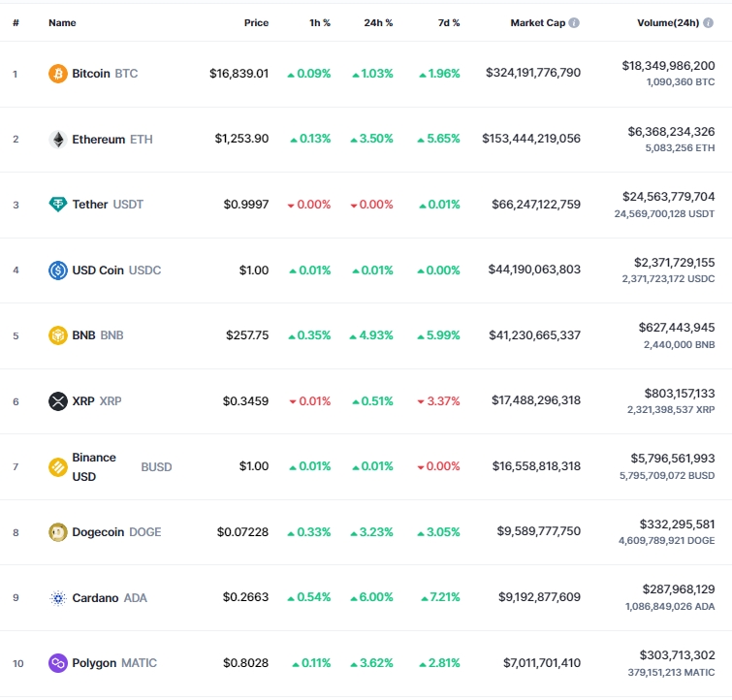Click the BNB logo icon
Viewport: 732px width, 700px height.
point(58,335)
